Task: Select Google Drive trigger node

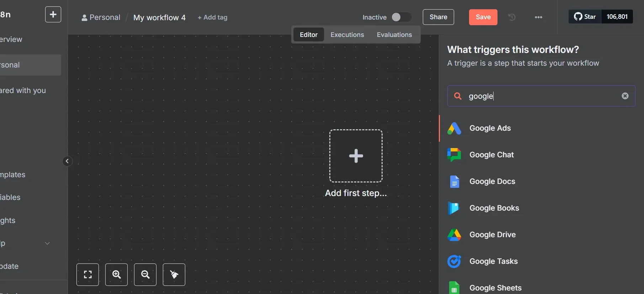Action: point(492,235)
